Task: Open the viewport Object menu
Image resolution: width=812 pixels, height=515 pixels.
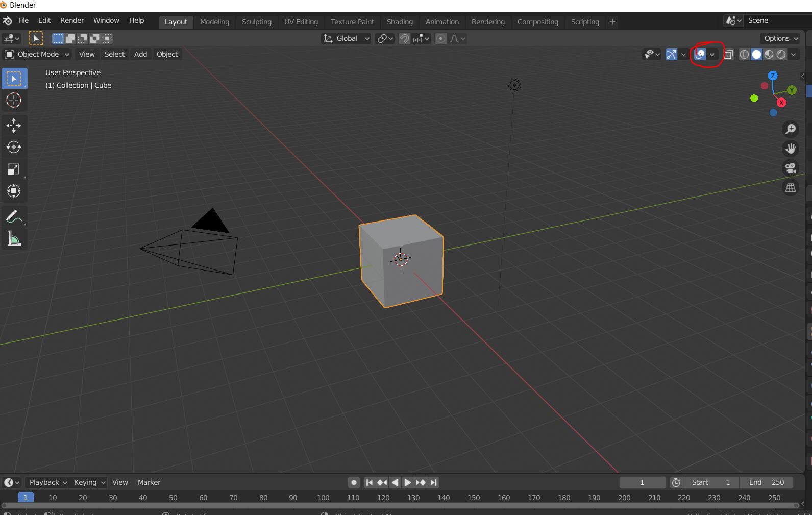Action: [167, 54]
